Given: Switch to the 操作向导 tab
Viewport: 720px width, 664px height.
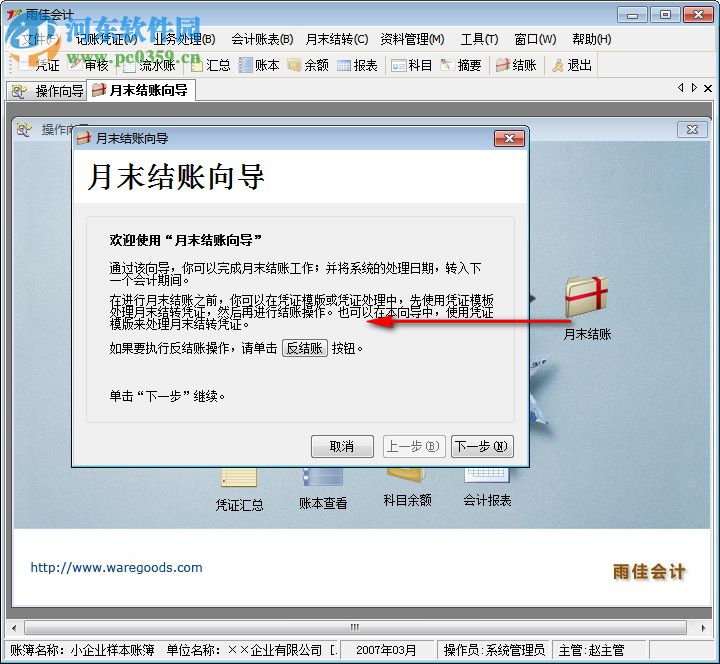Looking at the screenshot, I should pyautogui.click(x=47, y=91).
